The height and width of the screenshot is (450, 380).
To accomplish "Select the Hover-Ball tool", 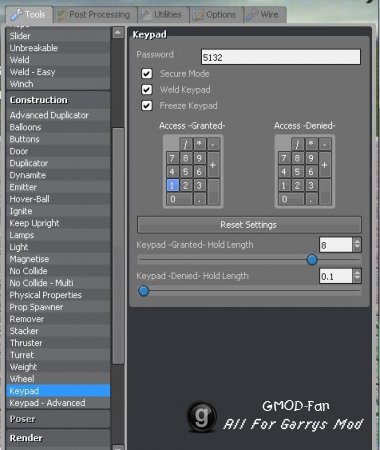I will coord(58,199).
